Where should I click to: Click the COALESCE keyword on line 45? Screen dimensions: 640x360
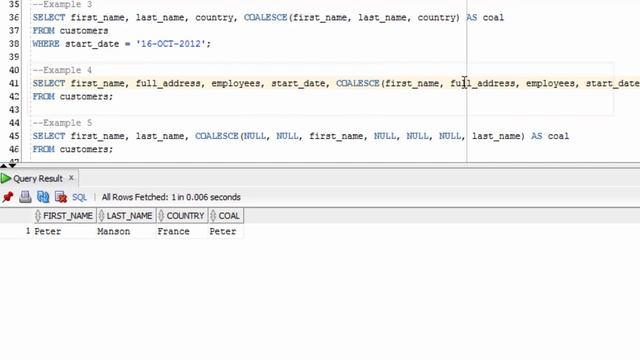tap(217, 136)
